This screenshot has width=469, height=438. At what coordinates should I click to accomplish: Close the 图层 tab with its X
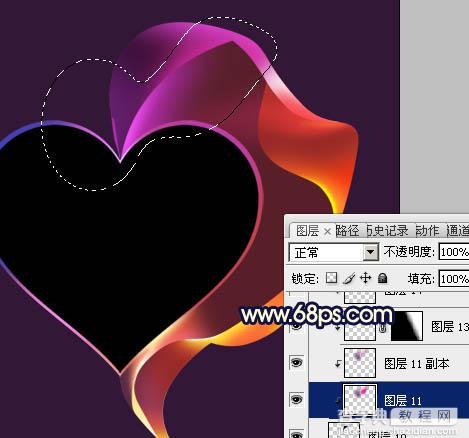(327, 231)
